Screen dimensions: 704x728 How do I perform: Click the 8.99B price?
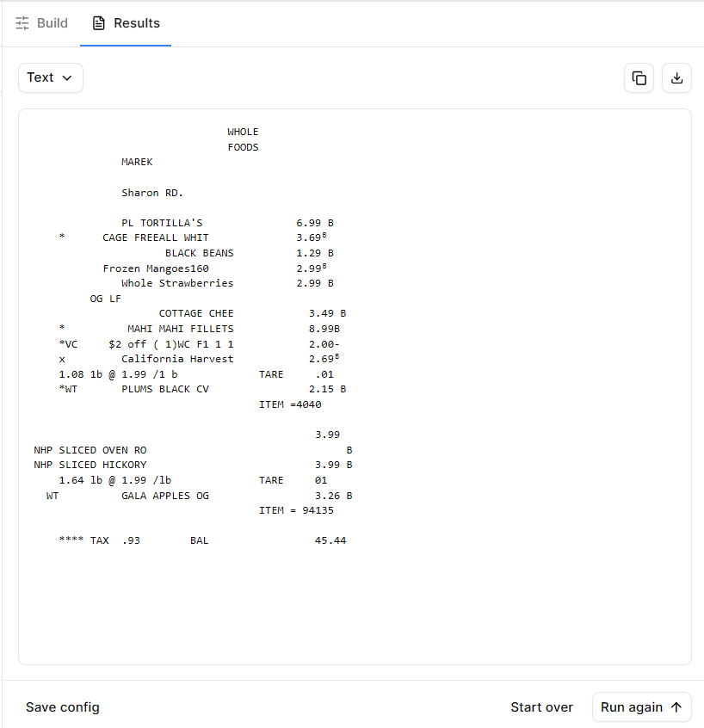point(324,329)
